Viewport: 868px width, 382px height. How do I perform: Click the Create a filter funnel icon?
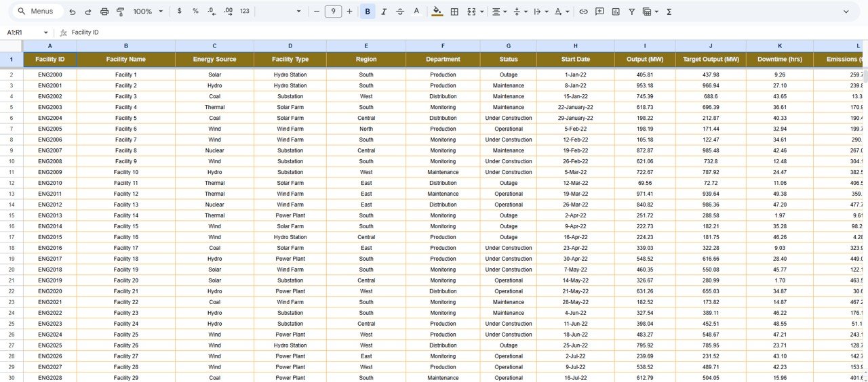coord(632,12)
